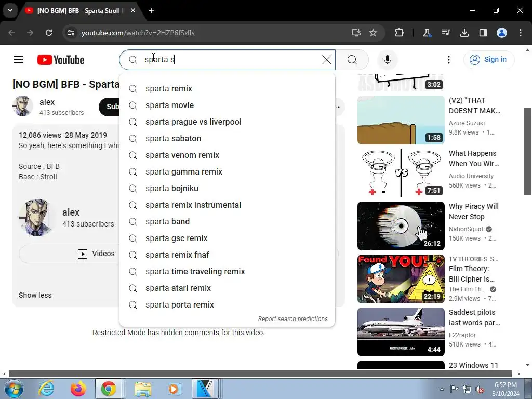Open Chrome profile avatar
The image size is (532, 399).
pyautogui.click(x=502, y=33)
